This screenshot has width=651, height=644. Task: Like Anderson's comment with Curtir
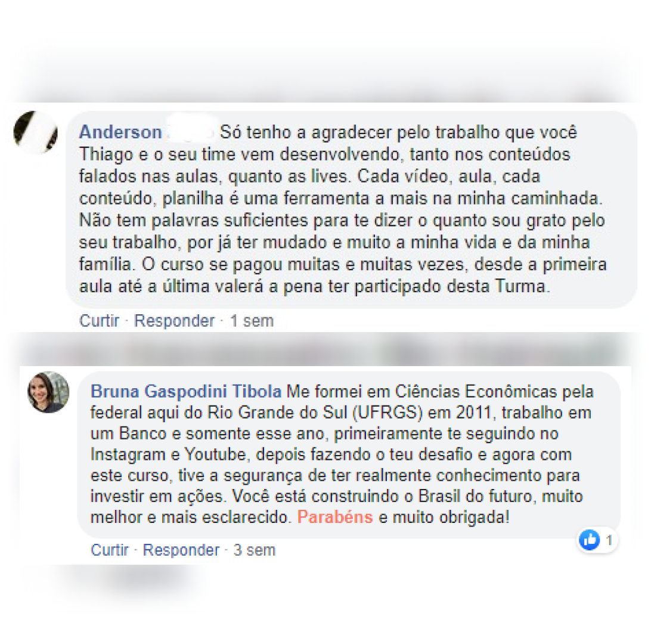pyautogui.click(x=99, y=321)
